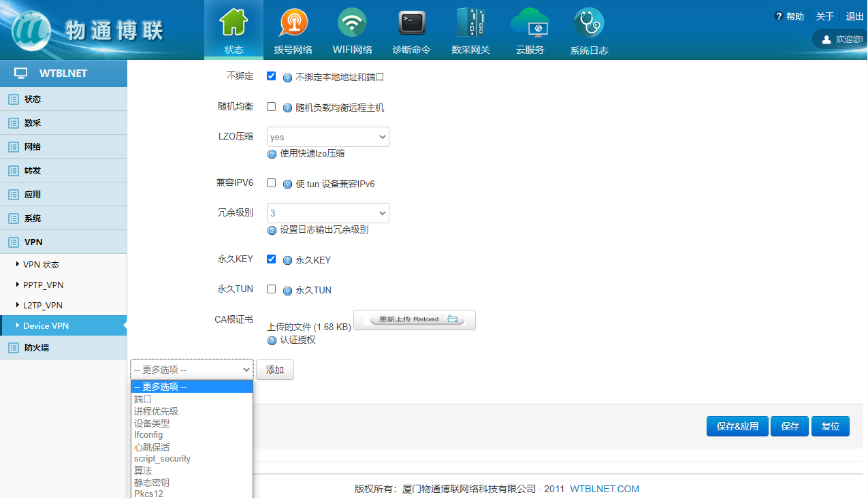Open PPTP_VPN in the sidebar

coord(44,285)
